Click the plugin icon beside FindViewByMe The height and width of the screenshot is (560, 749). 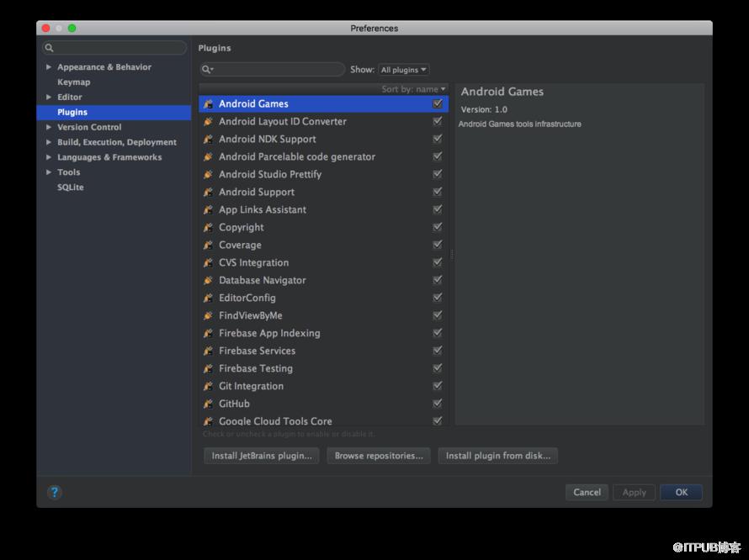click(x=208, y=316)
